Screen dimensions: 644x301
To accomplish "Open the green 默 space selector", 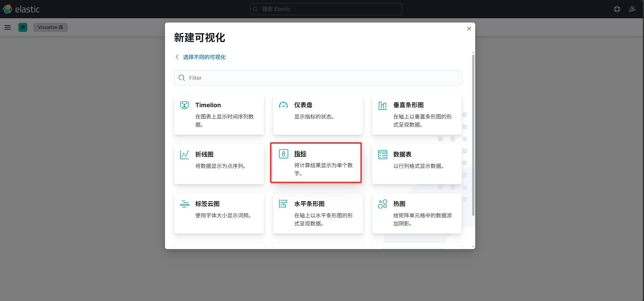I will (23, 27).
